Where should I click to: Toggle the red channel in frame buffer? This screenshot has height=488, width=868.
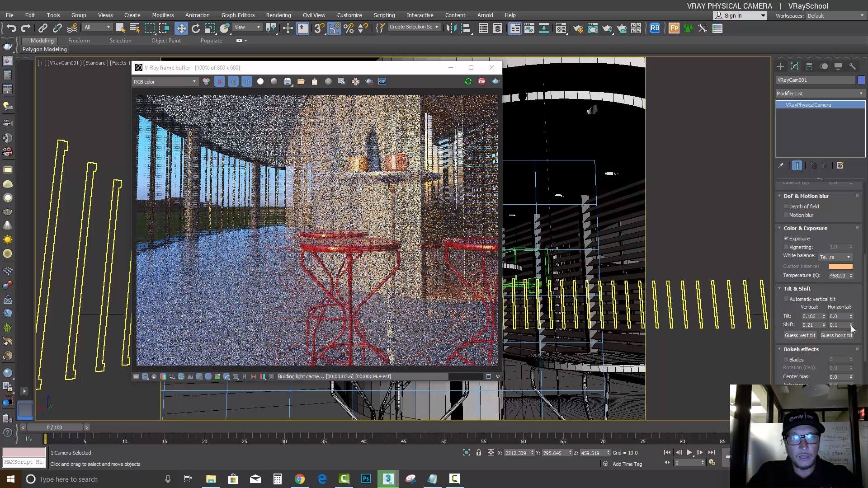pos(220,81)
